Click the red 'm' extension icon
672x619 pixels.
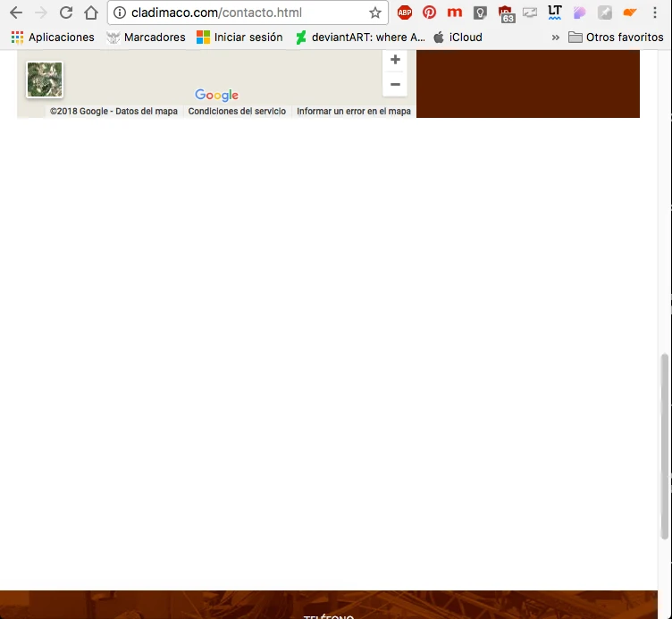coord(454,13)
